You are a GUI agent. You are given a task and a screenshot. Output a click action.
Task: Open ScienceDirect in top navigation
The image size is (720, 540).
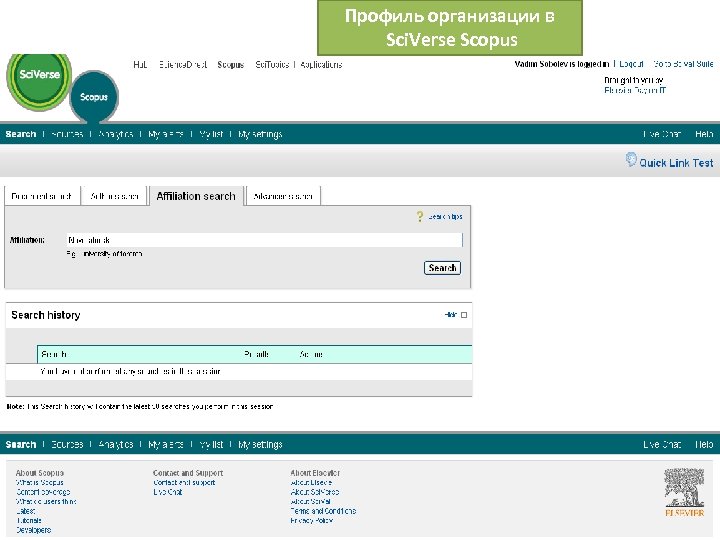click(x=183, y=65)
